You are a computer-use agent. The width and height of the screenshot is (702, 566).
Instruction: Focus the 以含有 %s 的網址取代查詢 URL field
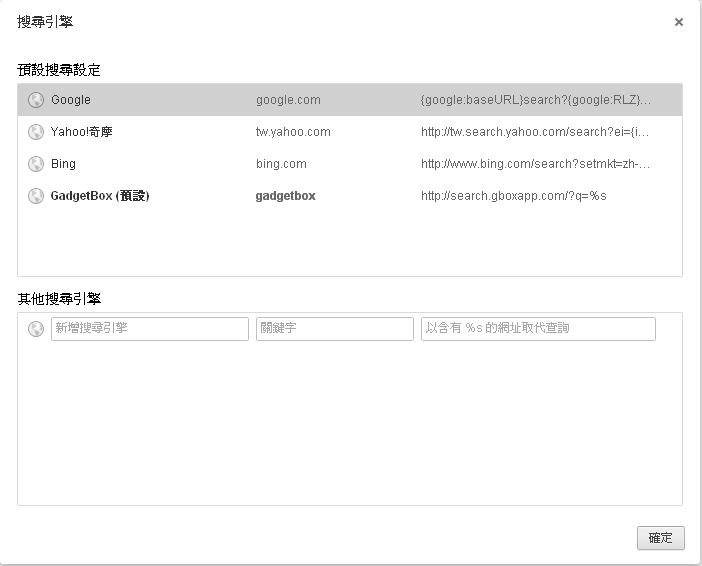538,329
